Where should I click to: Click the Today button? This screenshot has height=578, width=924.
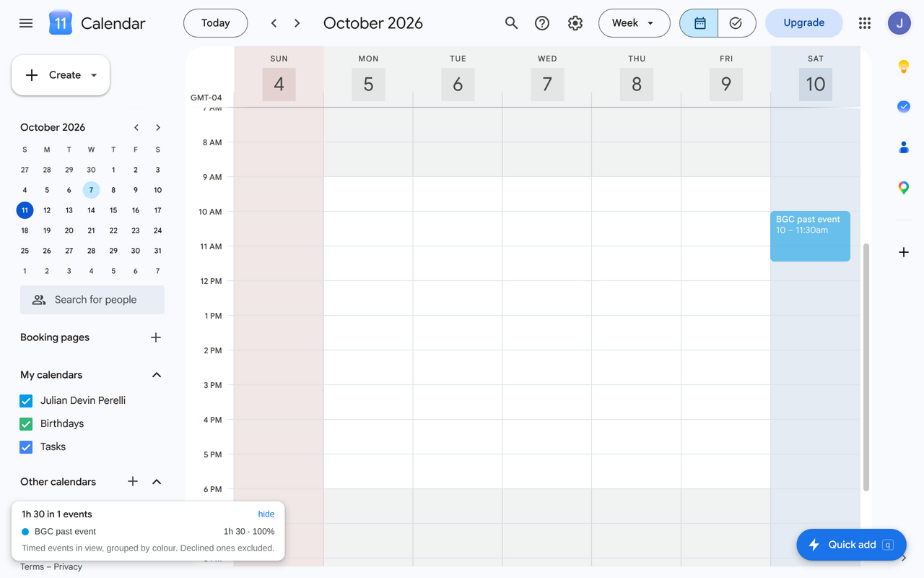215,23
